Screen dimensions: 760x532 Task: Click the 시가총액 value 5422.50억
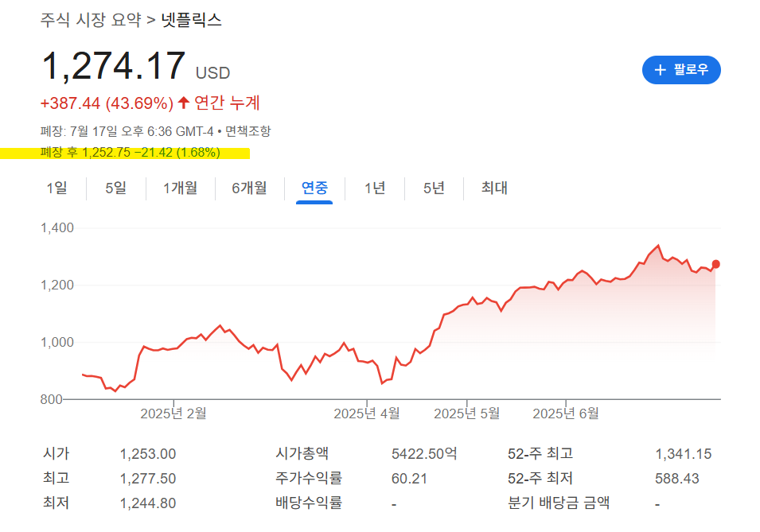pyautogui.click(x=424, y=454)
